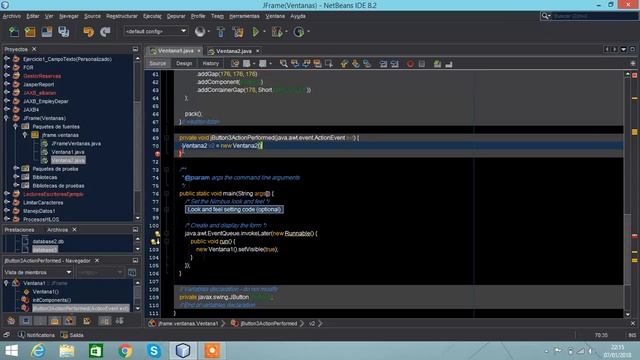Expand the JasperReport project node

(7, 84)
